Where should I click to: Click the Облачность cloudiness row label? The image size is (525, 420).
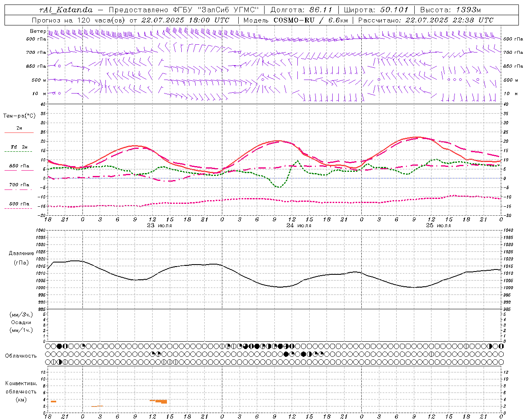click(x=21, y=356)
